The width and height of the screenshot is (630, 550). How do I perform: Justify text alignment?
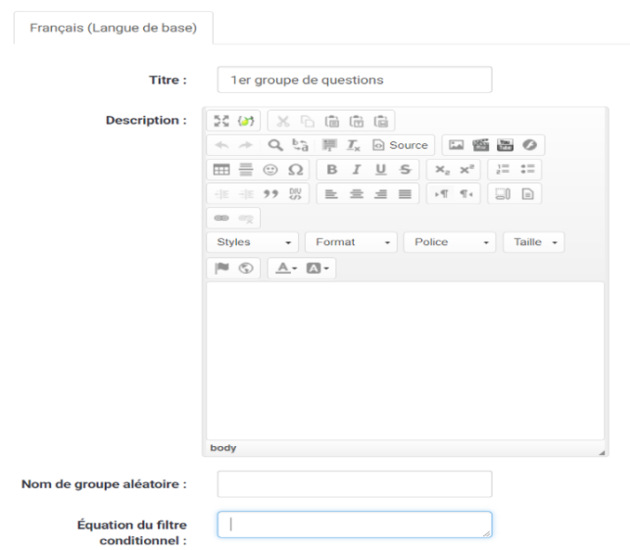coord(405,194)
